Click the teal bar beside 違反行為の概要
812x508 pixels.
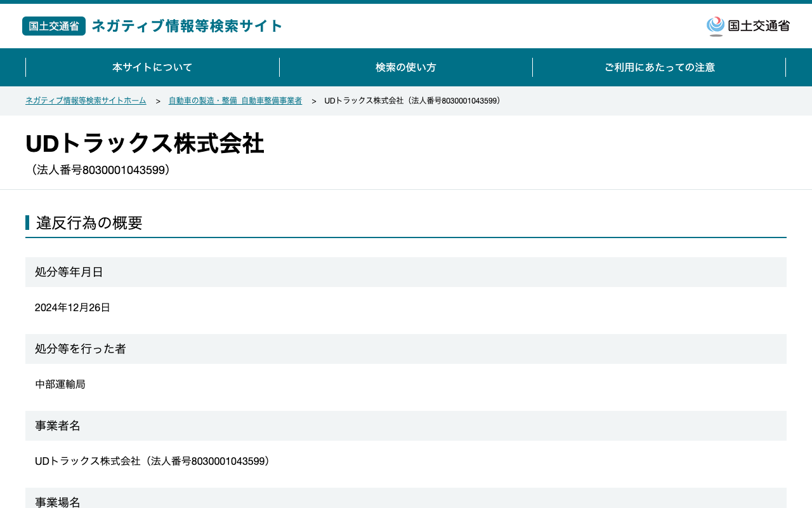pyautogui.click(x=27, y=223)
